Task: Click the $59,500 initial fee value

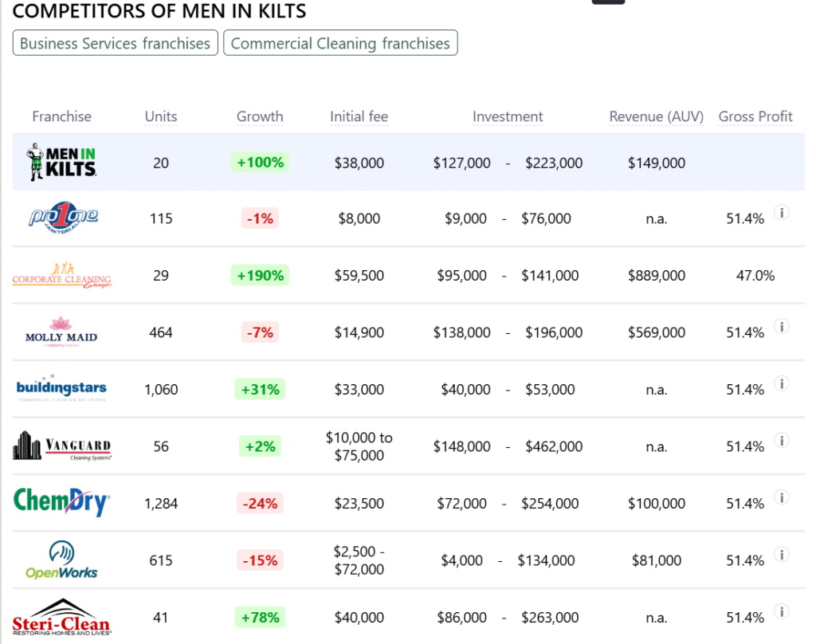Action: [x=359, y=276]
